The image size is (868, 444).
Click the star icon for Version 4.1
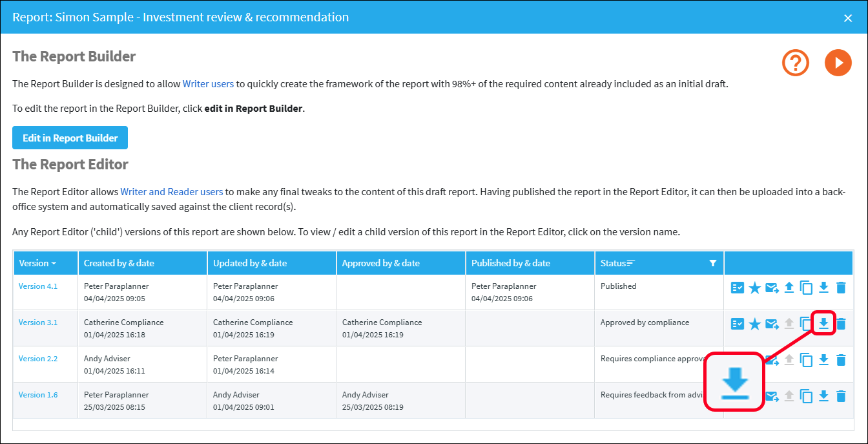755,288
